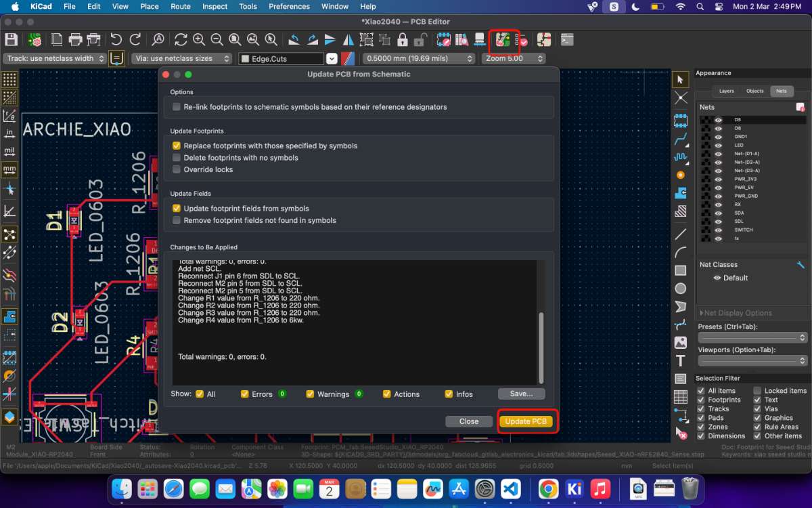Toggle Footprints in Selection Filter
This screenshot has height=508, width=812.
point(701,400)
